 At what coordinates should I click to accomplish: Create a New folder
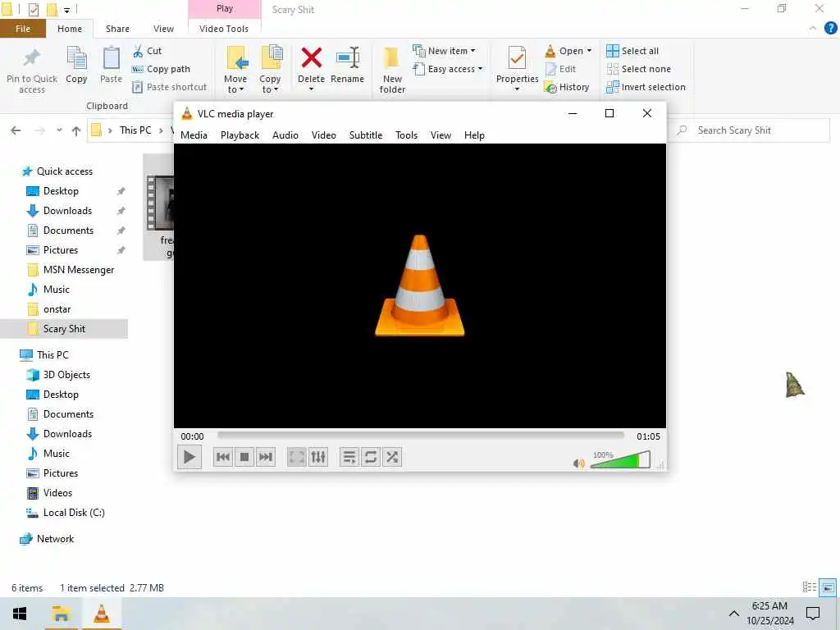tap(392, 71)
